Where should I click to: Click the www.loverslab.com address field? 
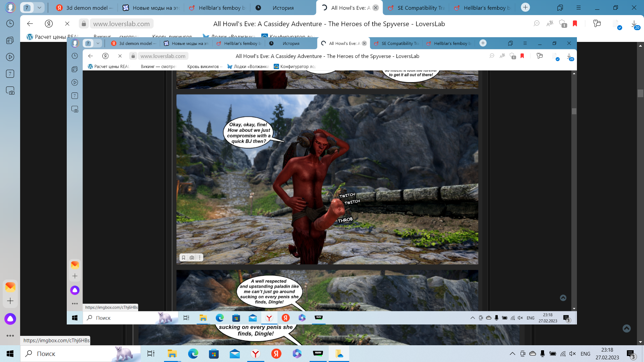(121, 23)
